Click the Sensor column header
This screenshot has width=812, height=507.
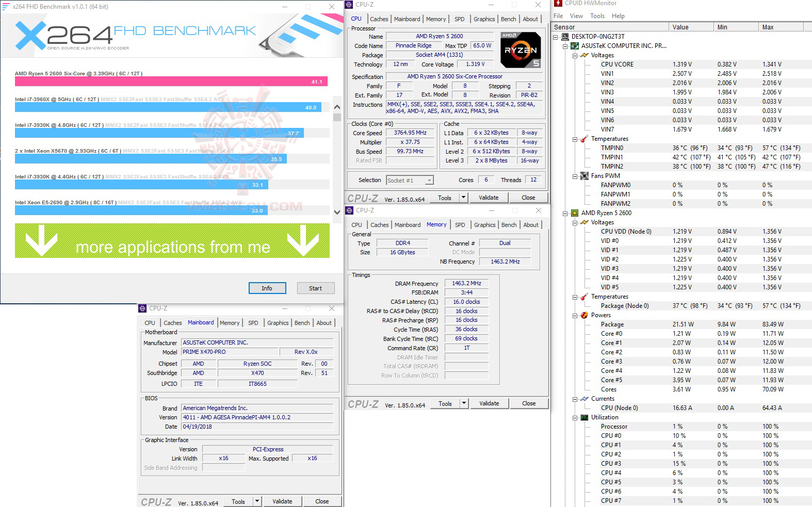coord(610,27)
